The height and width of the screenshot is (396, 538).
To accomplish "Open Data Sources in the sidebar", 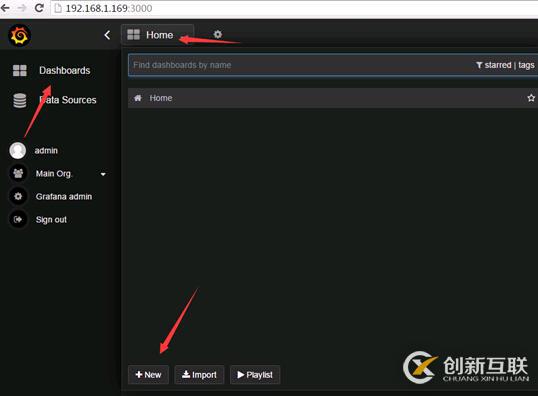I will pos(68,100).
